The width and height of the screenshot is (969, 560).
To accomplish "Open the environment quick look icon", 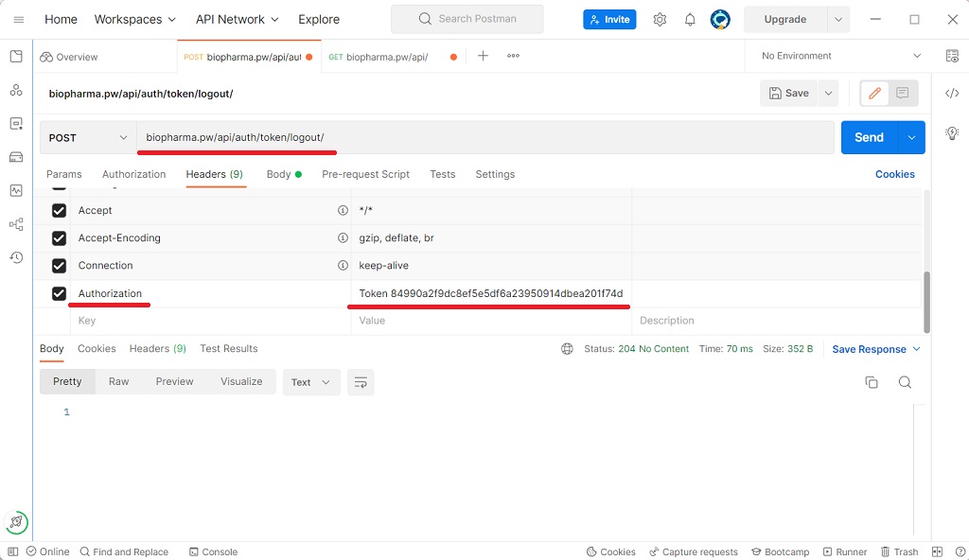I will click(952, 56).
